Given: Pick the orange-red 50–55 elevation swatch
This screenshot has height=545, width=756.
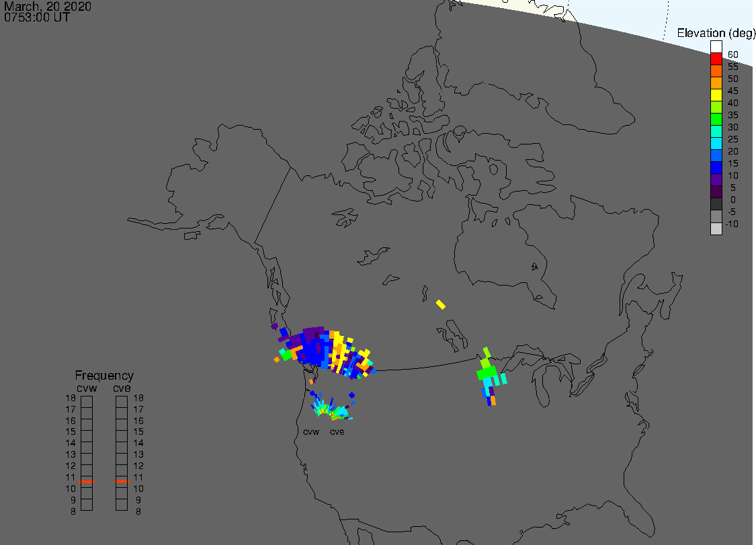Looking at the screenshot, I should pyautogui.click(x=716, y=71).
